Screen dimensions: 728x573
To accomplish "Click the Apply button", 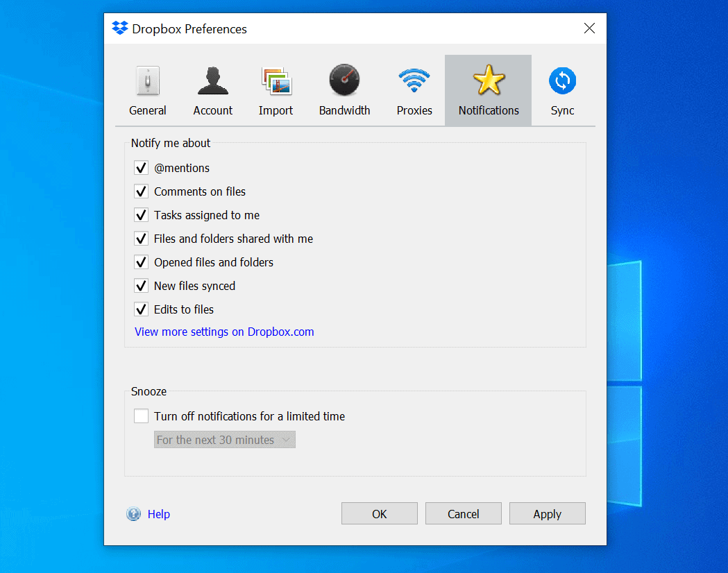I will point(548,513).
